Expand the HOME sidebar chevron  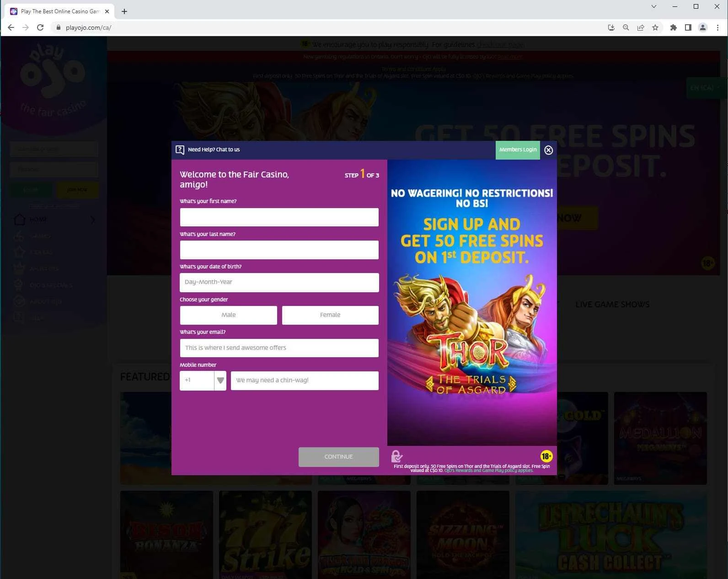93,220
